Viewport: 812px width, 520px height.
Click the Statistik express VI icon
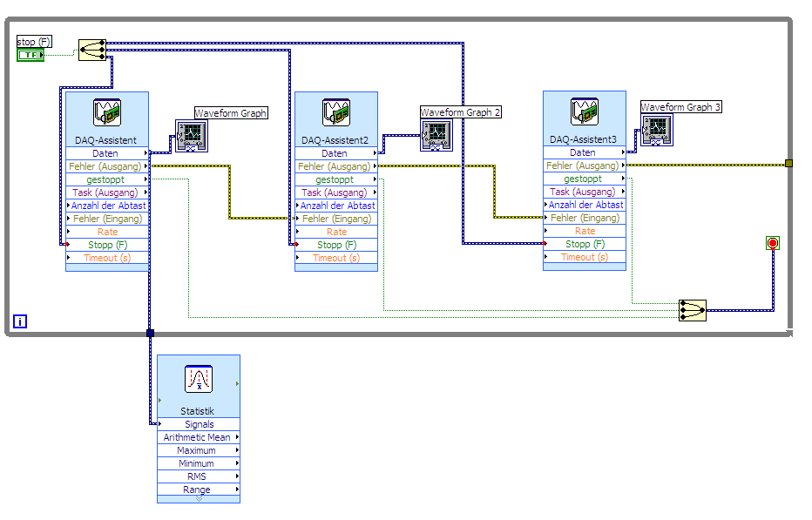[199, 379]
